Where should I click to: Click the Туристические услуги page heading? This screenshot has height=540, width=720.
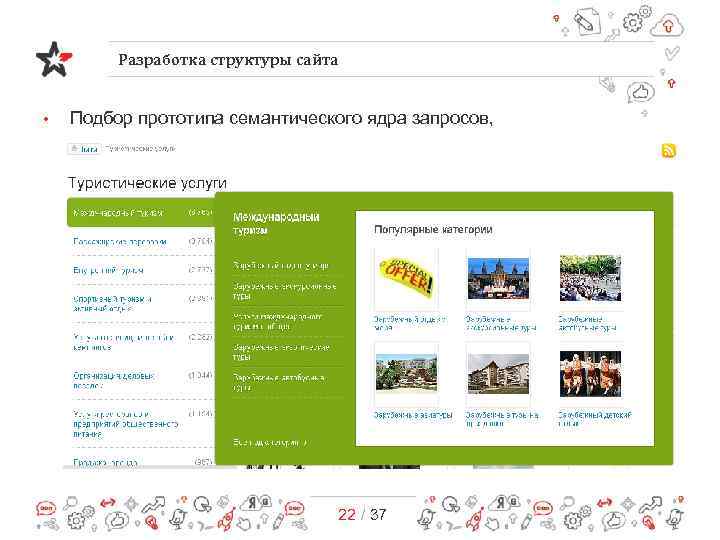147,183
